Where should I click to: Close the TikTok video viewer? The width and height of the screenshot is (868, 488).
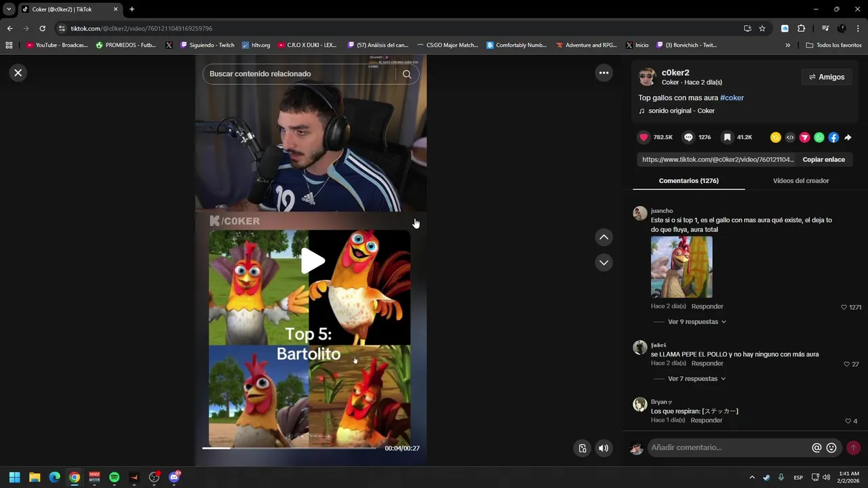(18, 73)
